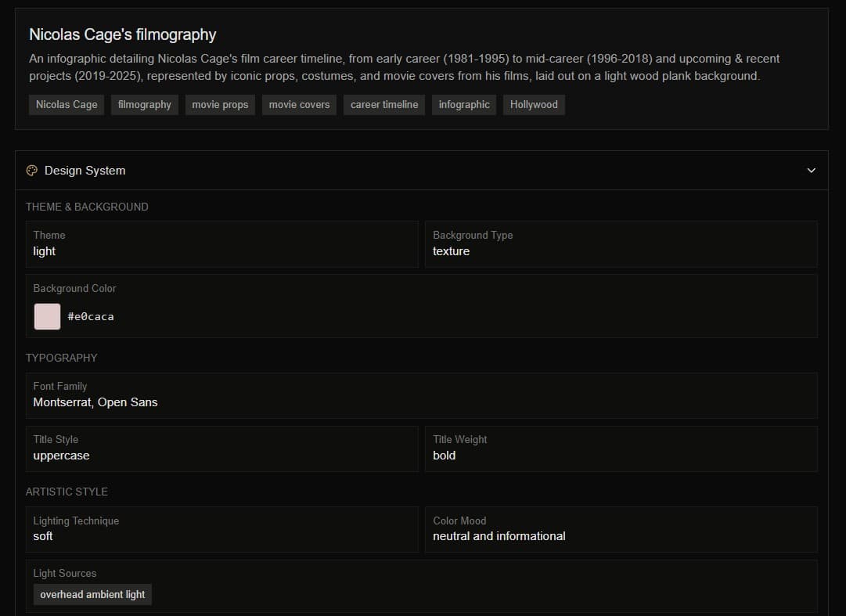This screenshot has height=616, width=846.
Task: Select the Nicolas Cage tag
Action: 67,105
